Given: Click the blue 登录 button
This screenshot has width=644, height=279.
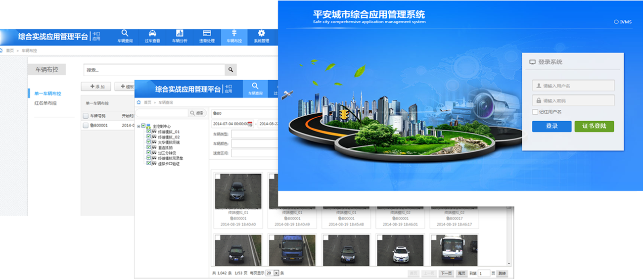Looking at the screenshot, I should pyautogui.click(x=552, y=126).
